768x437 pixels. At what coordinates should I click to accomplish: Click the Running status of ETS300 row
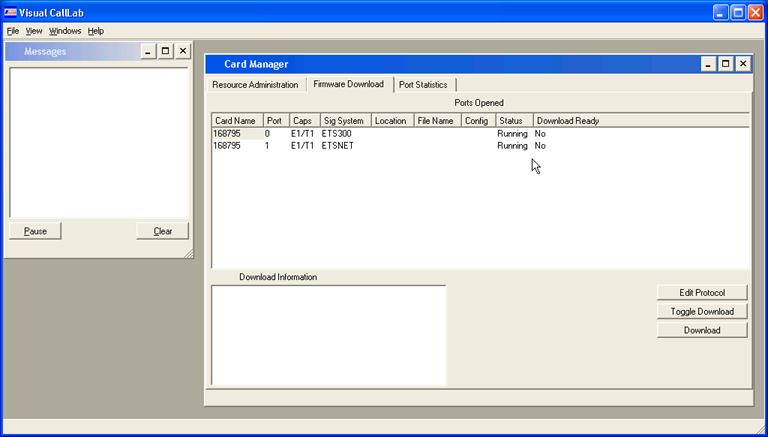pos(512,133)
